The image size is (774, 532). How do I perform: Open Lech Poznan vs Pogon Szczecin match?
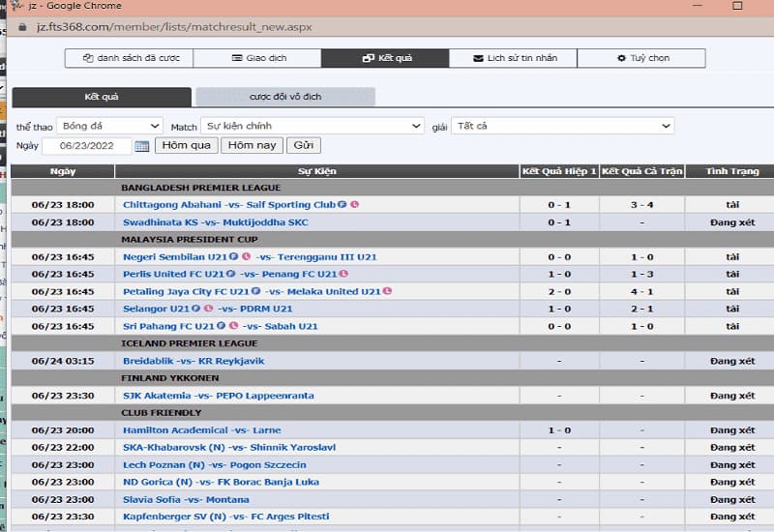(x=214, y=465)
